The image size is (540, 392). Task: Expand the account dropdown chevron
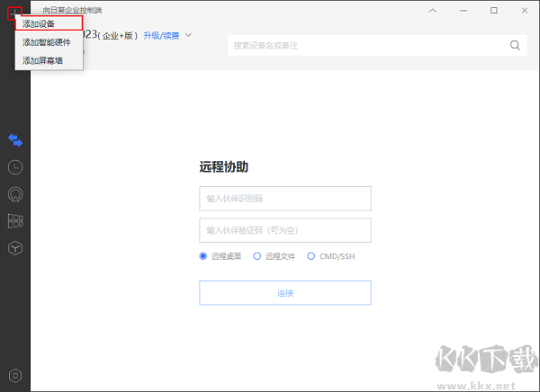(188, 35)
